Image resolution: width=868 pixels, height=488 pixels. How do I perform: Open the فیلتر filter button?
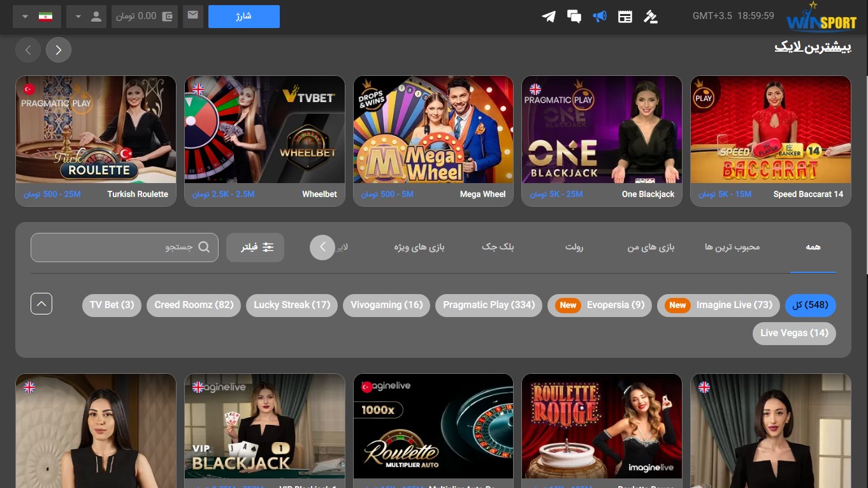255,248
